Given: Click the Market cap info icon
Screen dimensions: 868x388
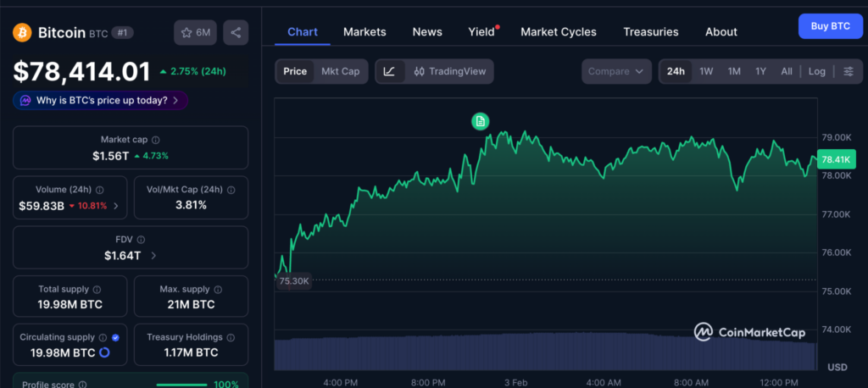Looking at the screenshot, I should [155, 140].
